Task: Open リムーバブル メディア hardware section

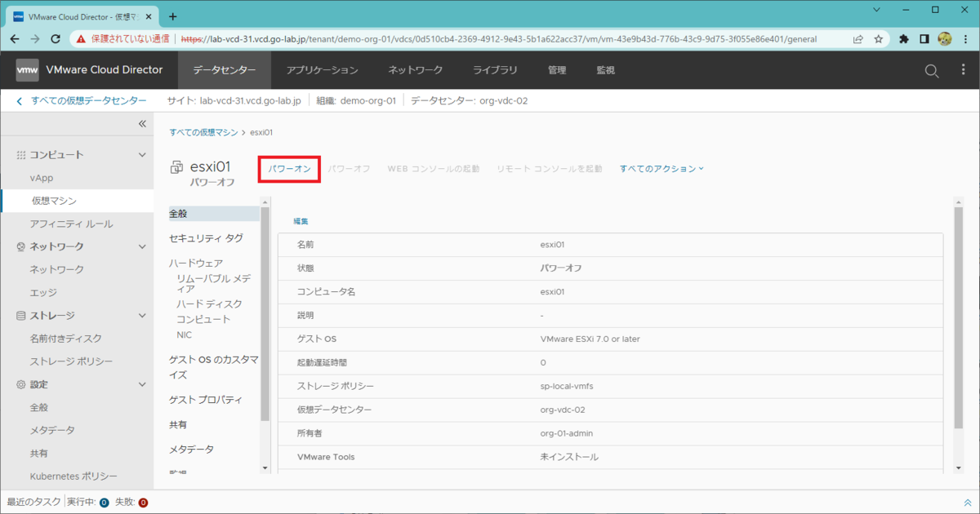Action: click(214, 283)
